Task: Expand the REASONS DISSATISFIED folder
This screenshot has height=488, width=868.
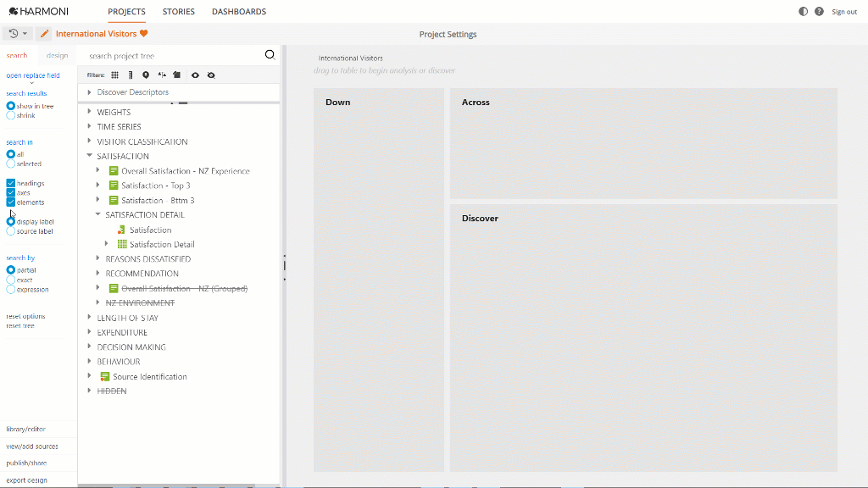Action: coord(97,258)
